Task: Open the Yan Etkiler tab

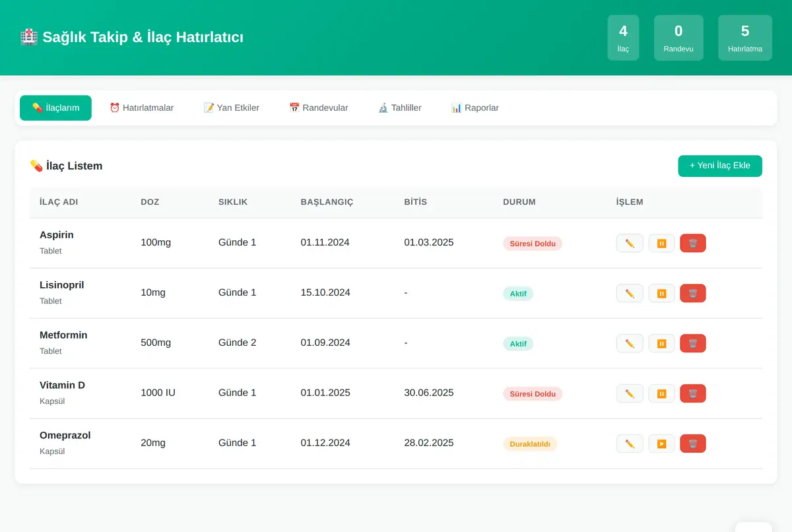Action: [x=231, y=108]
